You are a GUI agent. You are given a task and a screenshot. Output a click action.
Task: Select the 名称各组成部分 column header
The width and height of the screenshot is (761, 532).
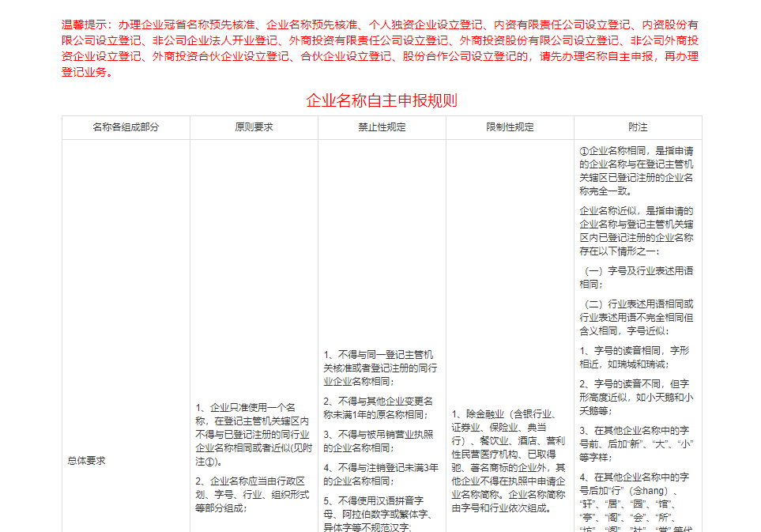point(126,127)
